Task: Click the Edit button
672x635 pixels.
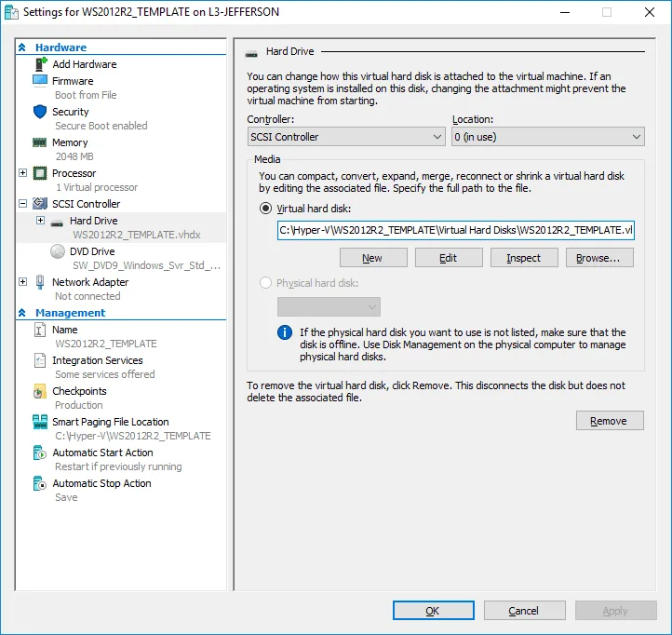Action: [x=449, y=258]
